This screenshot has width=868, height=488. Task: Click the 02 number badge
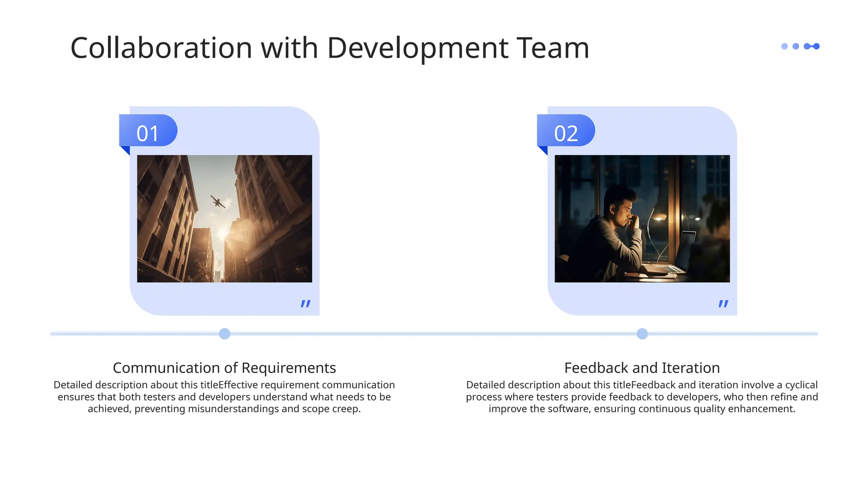click(x=566, y=131)
